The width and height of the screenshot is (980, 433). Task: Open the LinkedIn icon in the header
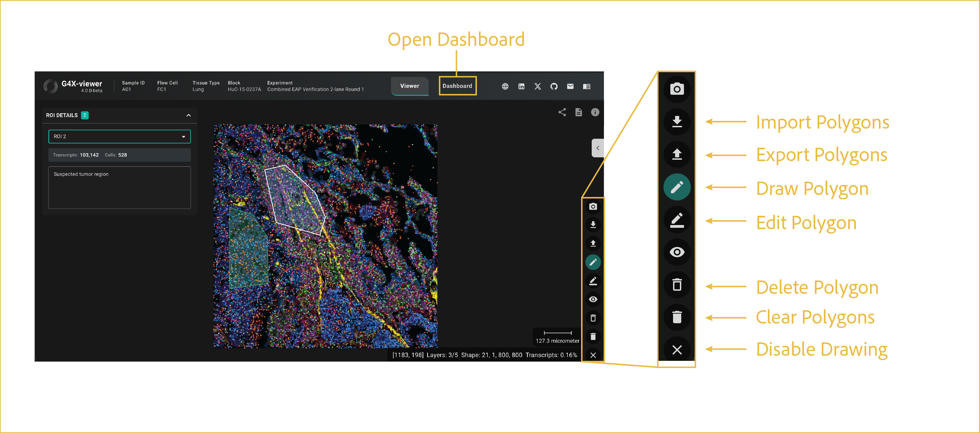[521, 87]
